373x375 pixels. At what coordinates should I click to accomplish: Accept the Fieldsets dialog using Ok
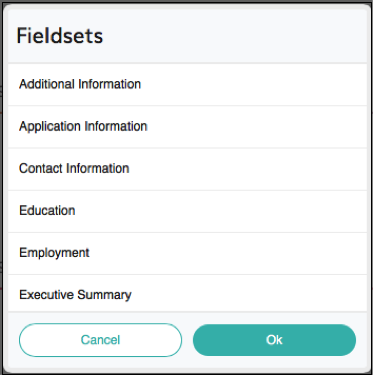point(274,340)
